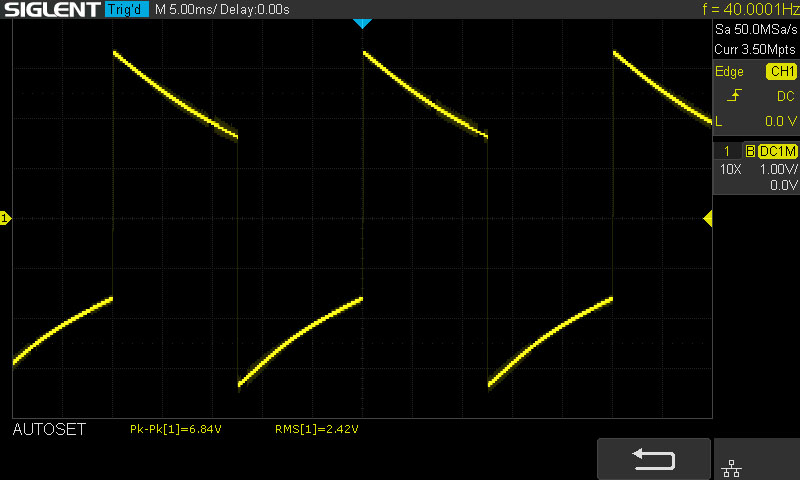Click the 1.00V/ vertical scale value
Viewport: 800px width, 480px height.
click(778, 169)
